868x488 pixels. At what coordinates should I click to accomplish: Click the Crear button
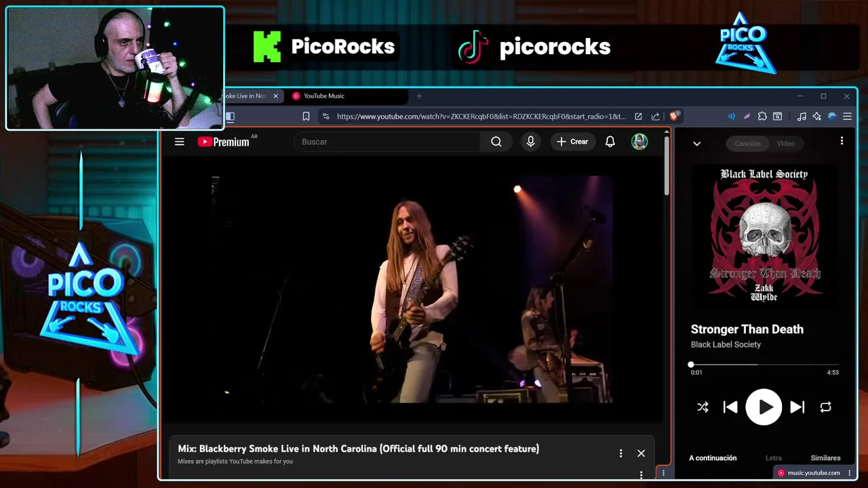point(573,142)
